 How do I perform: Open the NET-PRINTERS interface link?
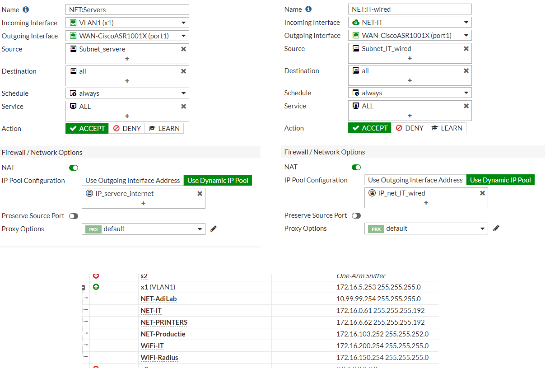click(163, 322)
